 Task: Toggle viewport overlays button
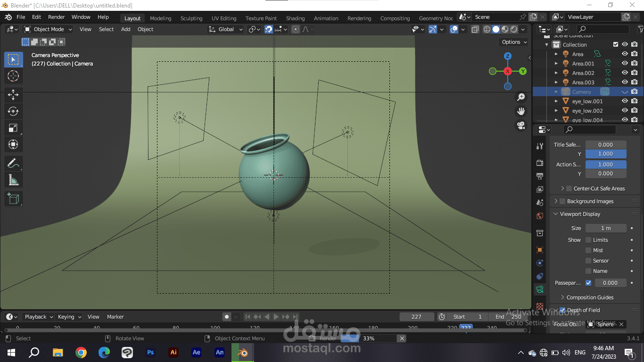[454, 29]
